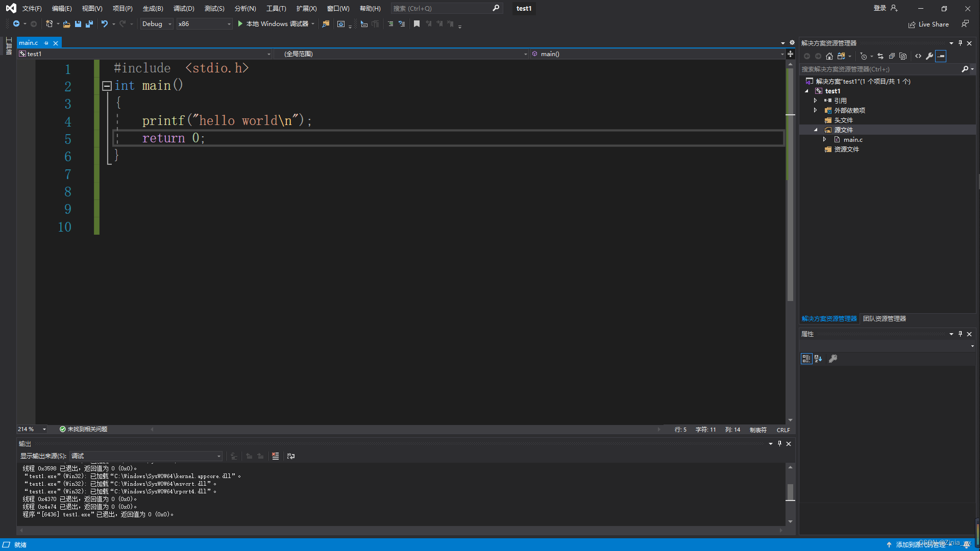Clear all output in the Output window

click(x=275, y=456)
